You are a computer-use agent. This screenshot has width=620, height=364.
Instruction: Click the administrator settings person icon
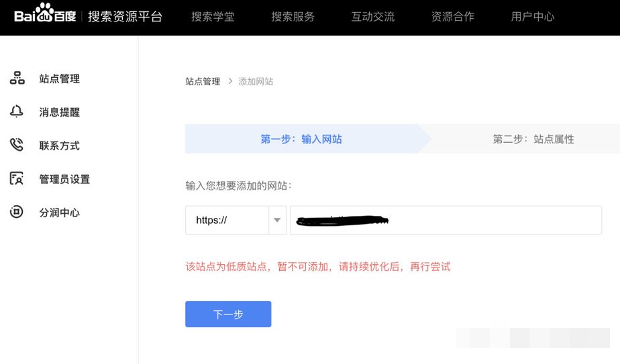(17, 178)
